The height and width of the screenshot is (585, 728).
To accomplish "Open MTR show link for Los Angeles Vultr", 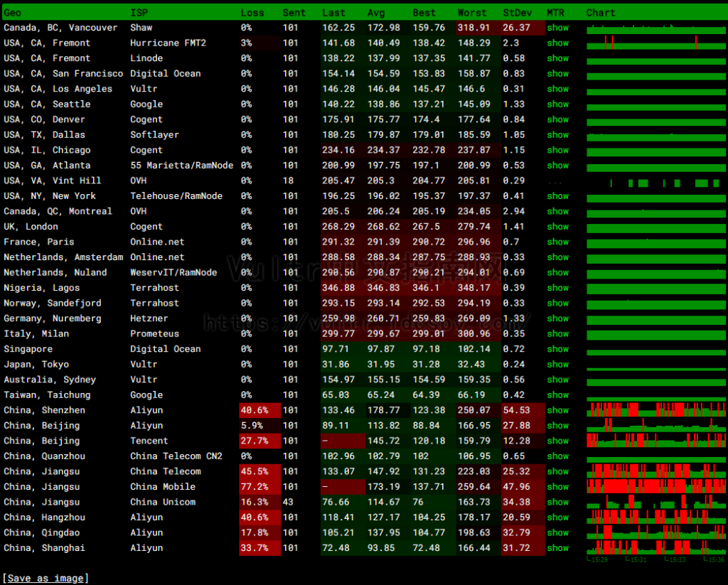I will tap(557, 89).
